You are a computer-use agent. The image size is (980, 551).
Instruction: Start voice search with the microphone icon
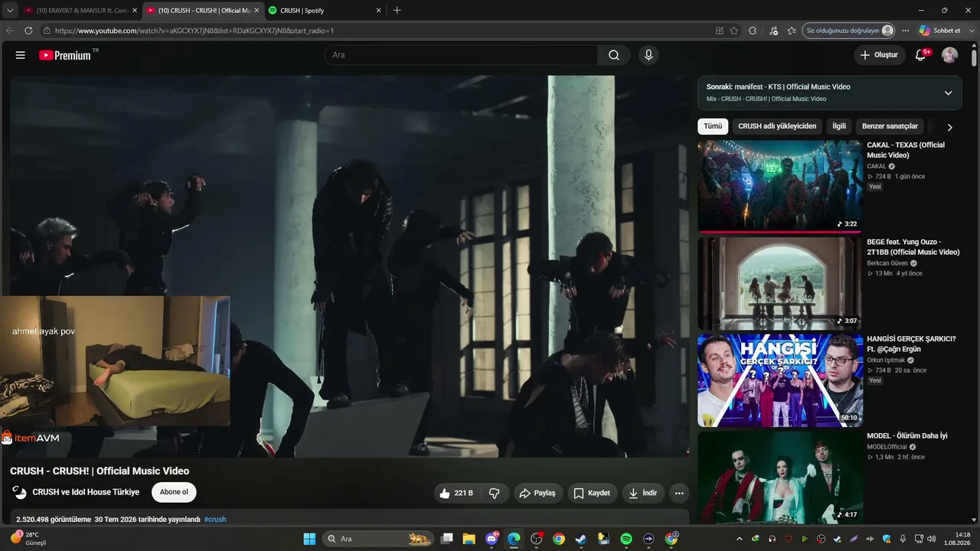coord(648,55)
